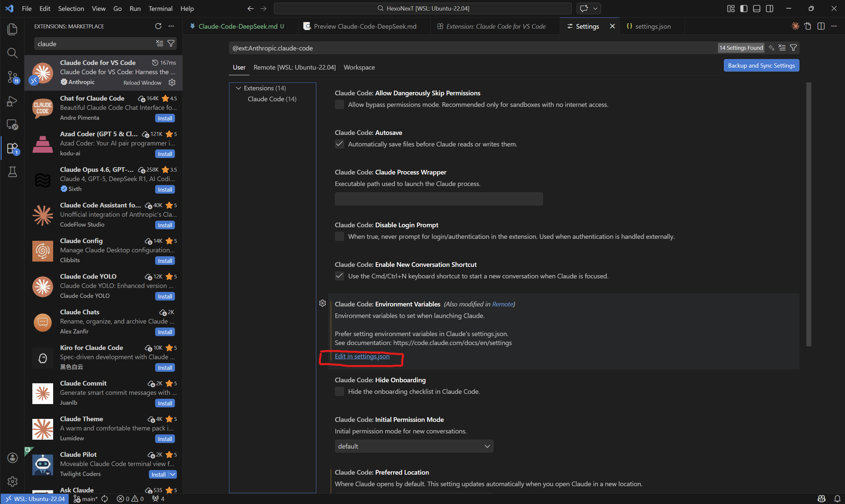Image resolution: width=845 pixels, height=504 pixels.
Task: Uncheck the Autosave setting checkbox
Action: (339, 144)
